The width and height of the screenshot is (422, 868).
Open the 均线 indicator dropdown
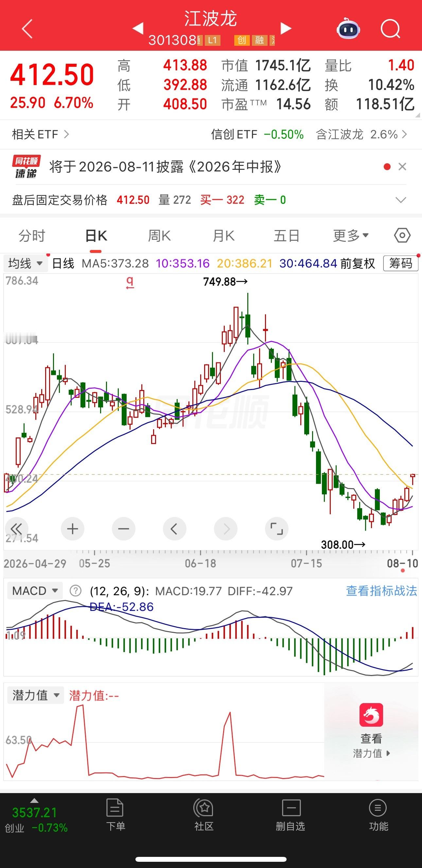pos(26,263)
